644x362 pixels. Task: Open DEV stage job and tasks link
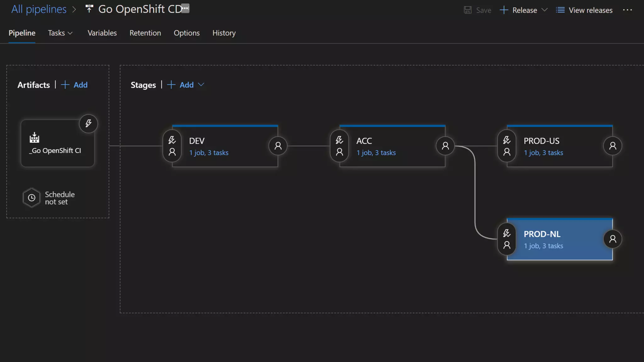coord(209,153)
